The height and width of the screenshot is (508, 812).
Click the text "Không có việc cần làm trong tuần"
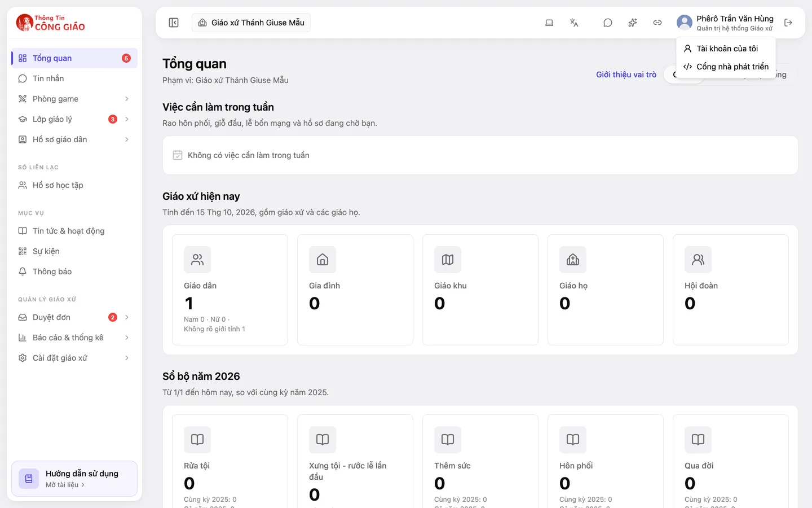249,155
